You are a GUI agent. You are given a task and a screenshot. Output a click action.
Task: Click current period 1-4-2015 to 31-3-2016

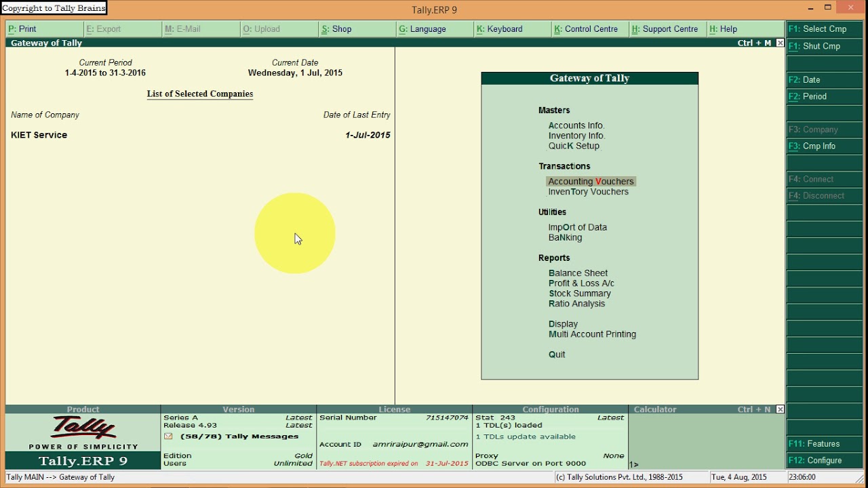click(x=105, y=73)
